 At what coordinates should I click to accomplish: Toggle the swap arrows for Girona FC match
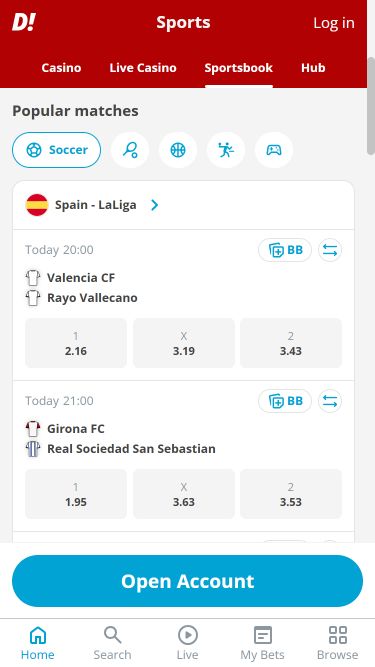point(330,401)
